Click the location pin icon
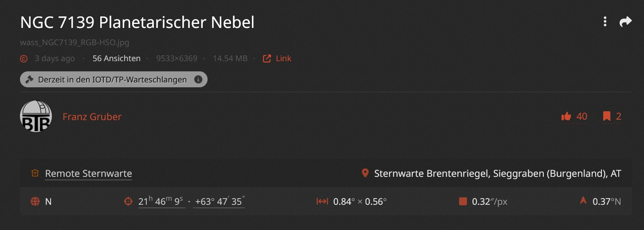Image resolution: width=644 pixels, height=230 pixels. (365, 173)
